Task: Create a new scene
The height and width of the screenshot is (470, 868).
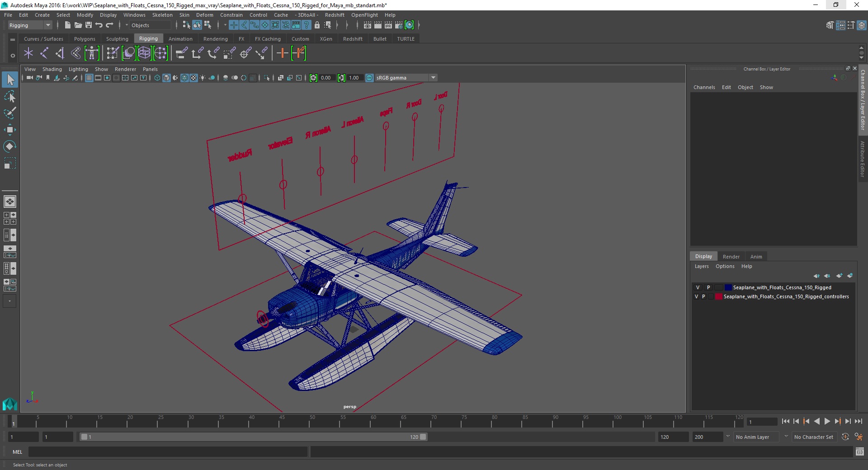Action: [x=68, y=25]
